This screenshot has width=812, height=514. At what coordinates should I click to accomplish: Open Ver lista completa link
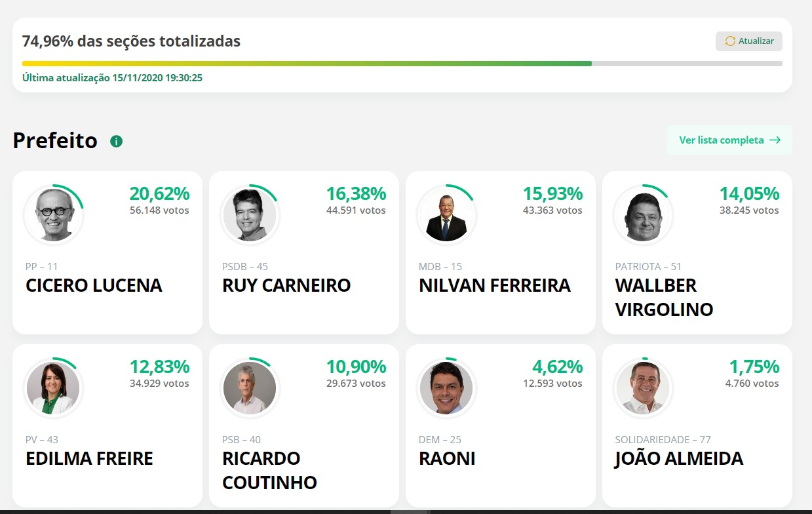(729, 140)
